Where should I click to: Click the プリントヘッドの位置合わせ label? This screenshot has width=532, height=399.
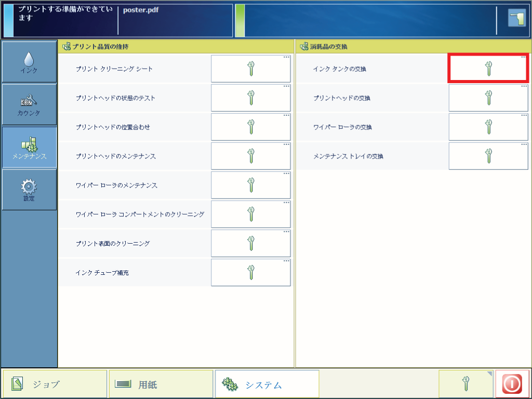click(x=113, y=127)
